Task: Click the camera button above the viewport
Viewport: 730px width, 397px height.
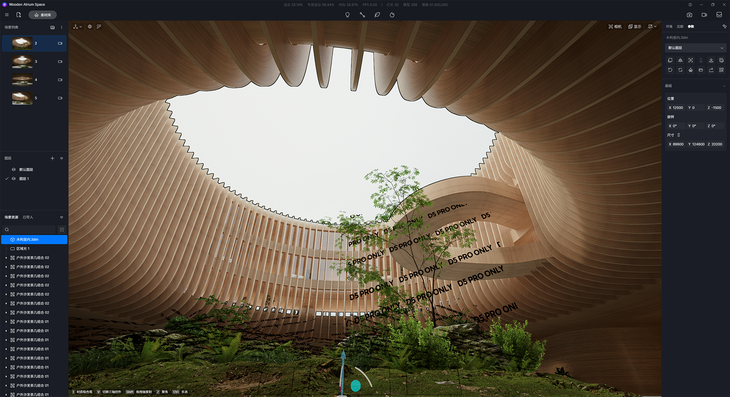Action: [615, 27]
